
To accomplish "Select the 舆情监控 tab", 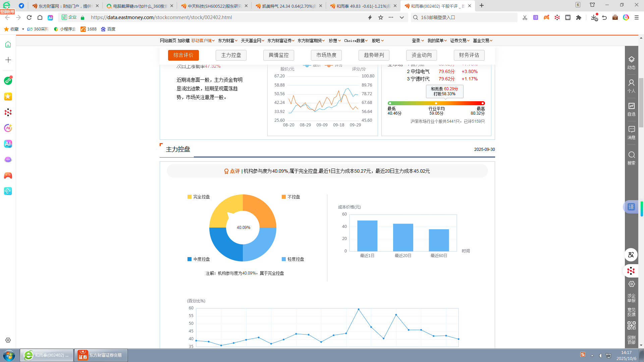I will point(279,55).
